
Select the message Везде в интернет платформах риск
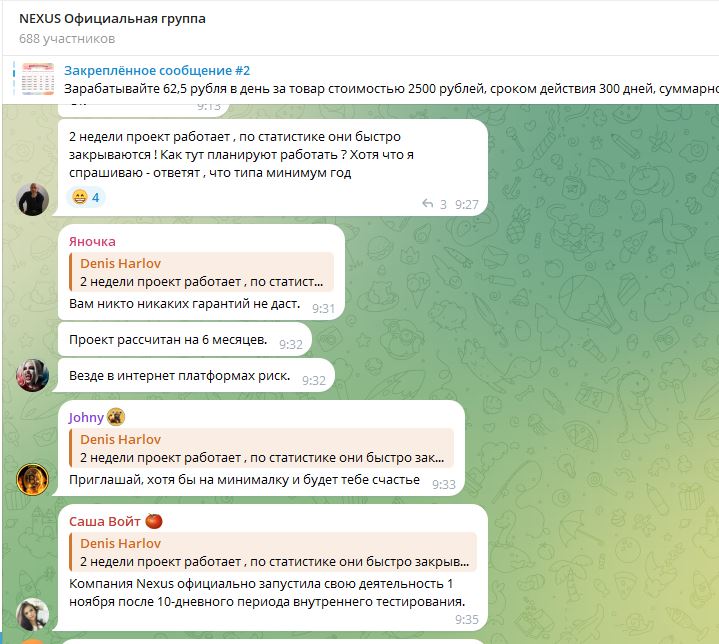coord(196,376)
